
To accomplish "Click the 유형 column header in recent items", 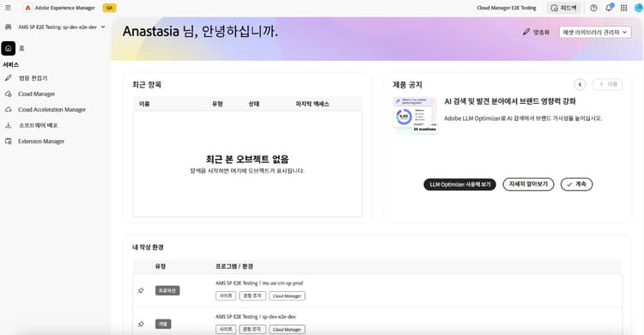I will [217, 104].
